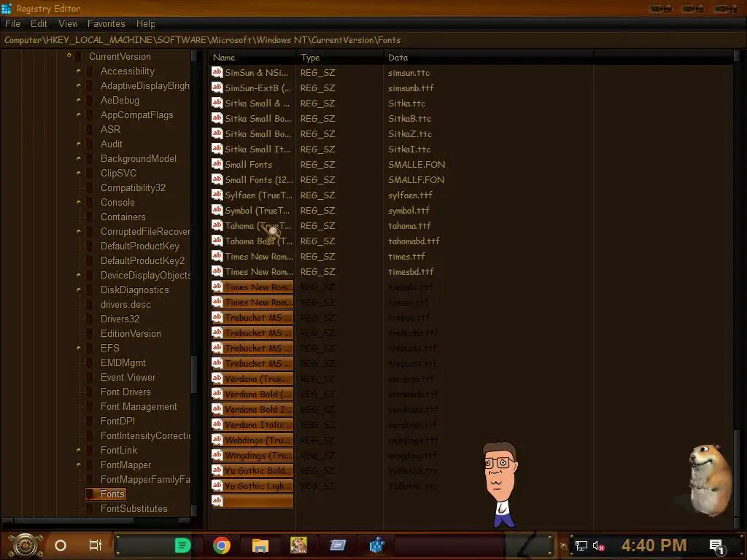Click the timesbd.ttf data cell
This screenshot has width=747, height=560.
(411, 272)
